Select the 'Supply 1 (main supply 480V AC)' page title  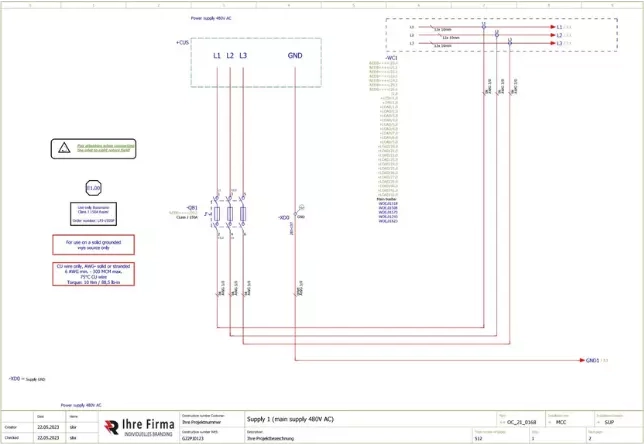[290, 419]
